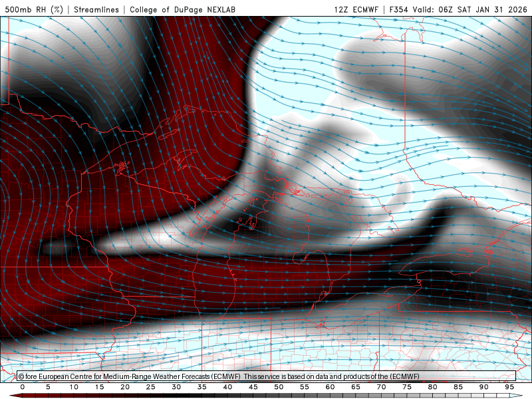Click the '90' label on color scale
The height and width of the screenshot is (399, 532).
pos(483,387)
